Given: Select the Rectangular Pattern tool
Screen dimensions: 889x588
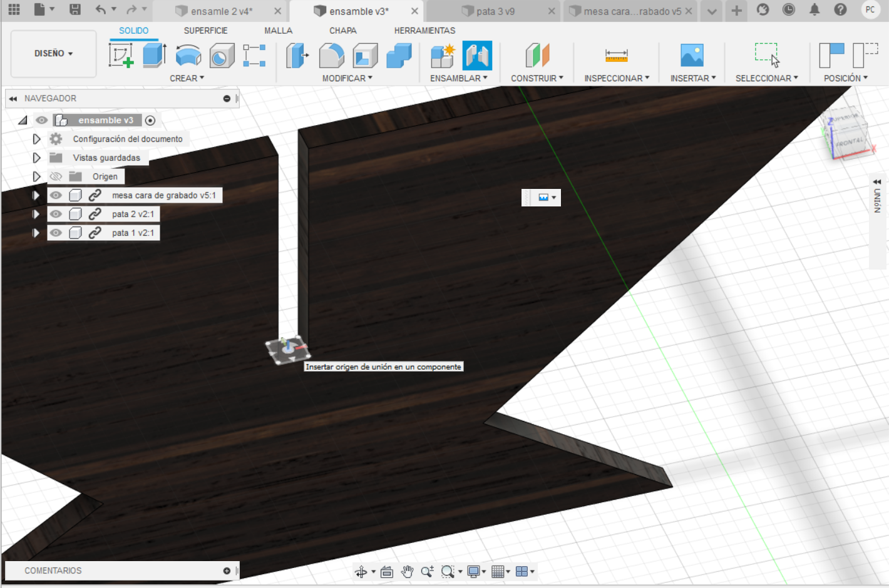Looking at the screenshot, I should pos(254,56).
